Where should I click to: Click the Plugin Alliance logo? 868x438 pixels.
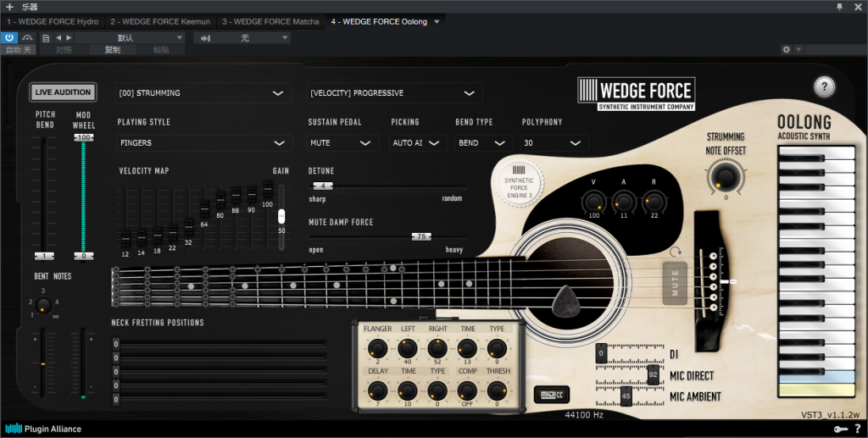[43, 429]
